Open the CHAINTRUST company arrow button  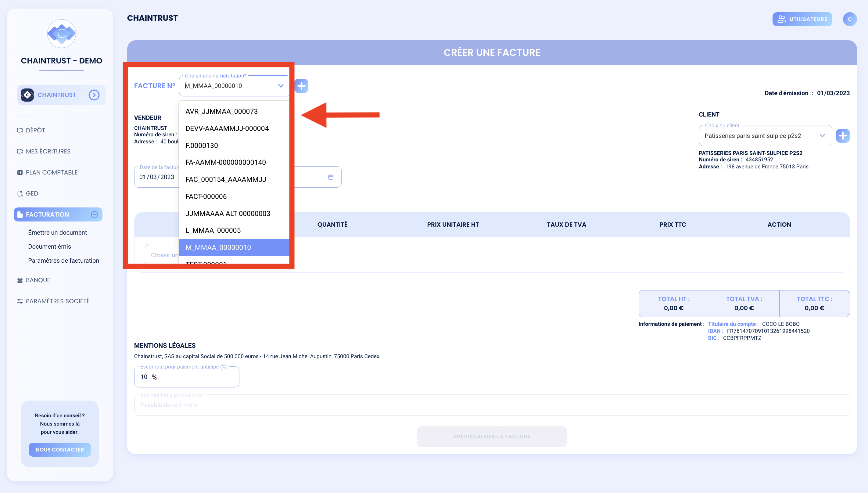94,95
